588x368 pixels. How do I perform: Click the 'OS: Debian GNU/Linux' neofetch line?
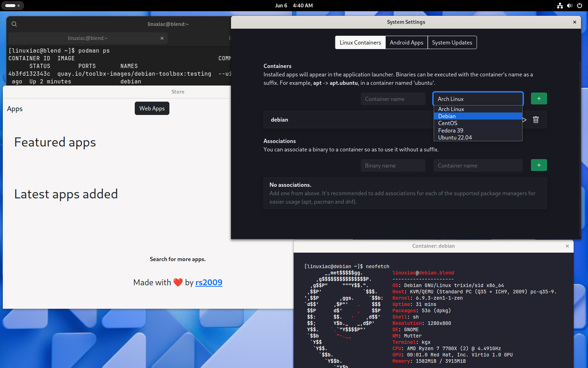pyautogui.click(x=448, y=285)
